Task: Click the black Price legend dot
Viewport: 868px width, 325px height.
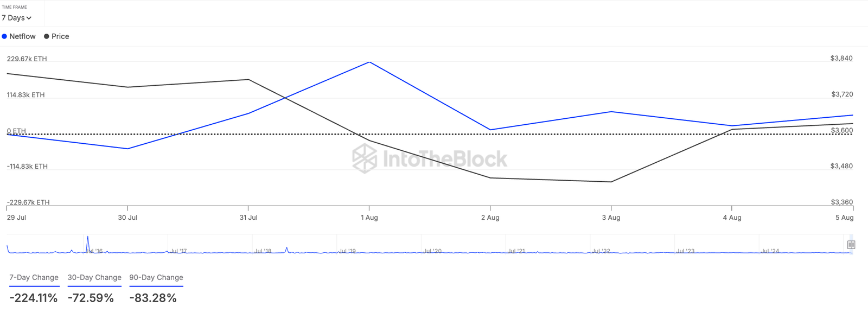Action: (x=47, y=36)
